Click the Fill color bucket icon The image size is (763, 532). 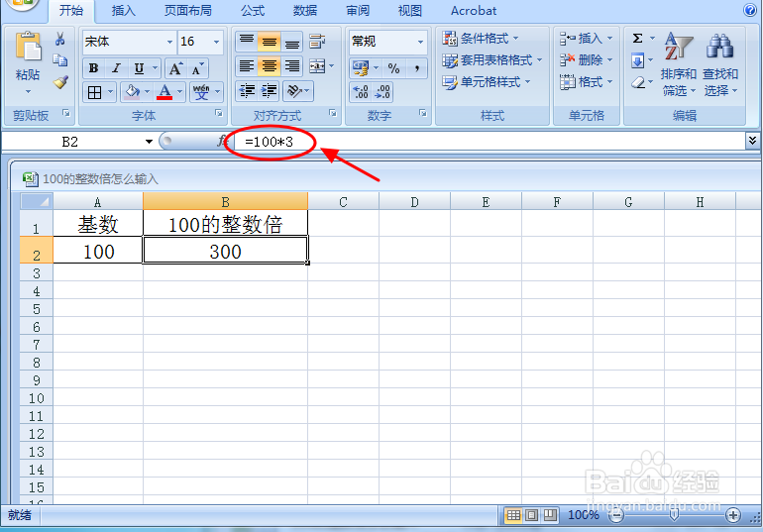(132, 91)
